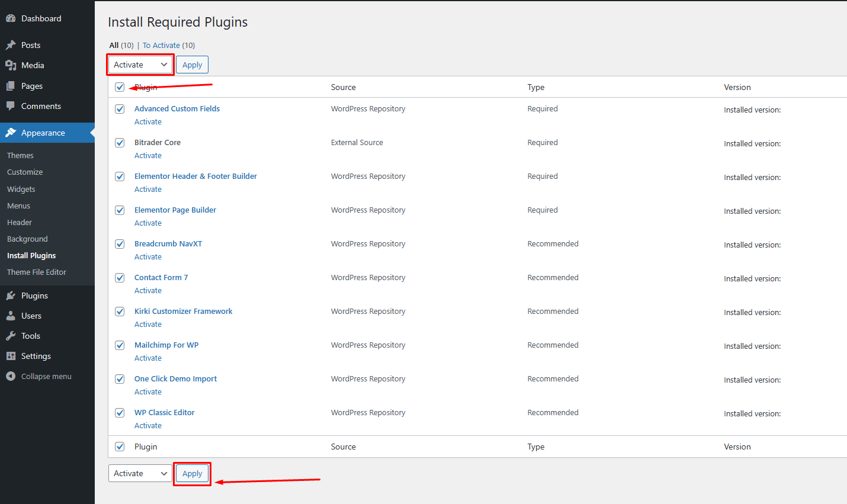Toggle the Contact Form 7 checkbox
Image resolution: width=847 pixels, height=504 pixels.
pos(120,278)
